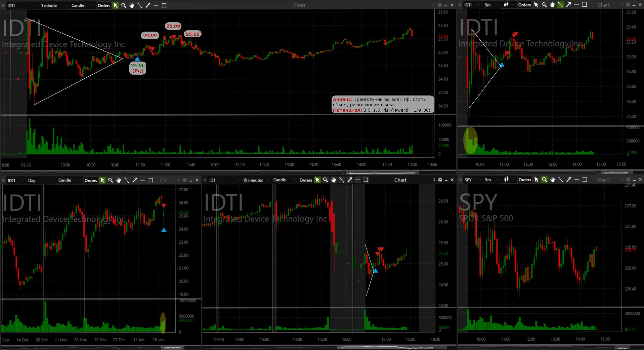This screenshot has height=350, width=644.
Task: Click the analysis note starting with Анализ
Action: click(383, 105)
